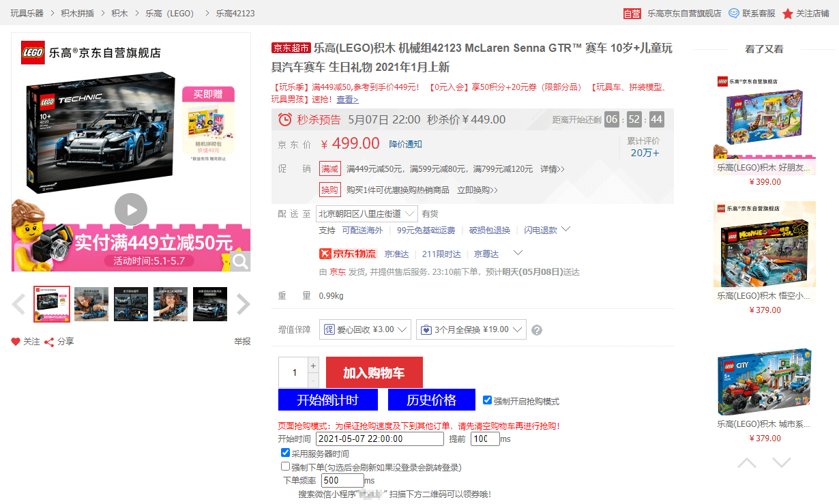Open the image magnifier search icon

pyautogui.click(x=240, y=261)
